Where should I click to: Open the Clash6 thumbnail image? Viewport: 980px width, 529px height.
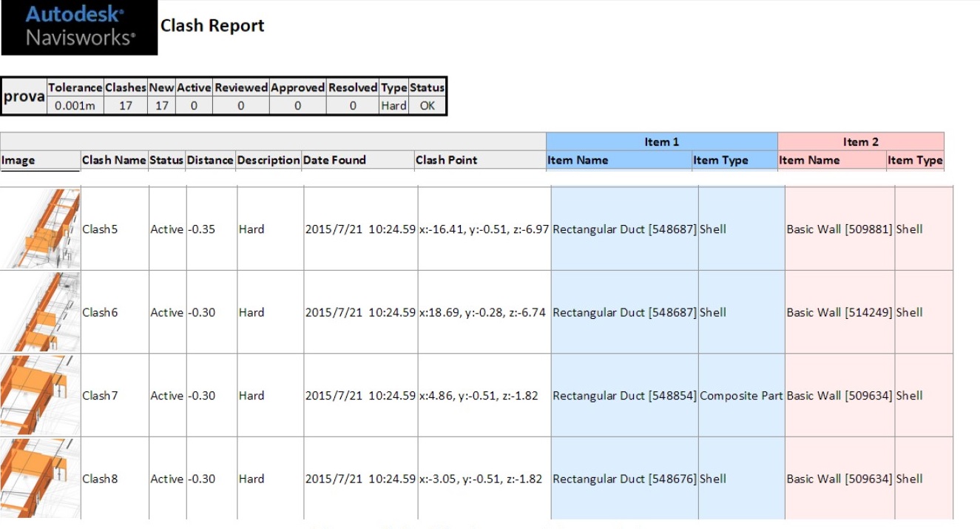[41, 311]
